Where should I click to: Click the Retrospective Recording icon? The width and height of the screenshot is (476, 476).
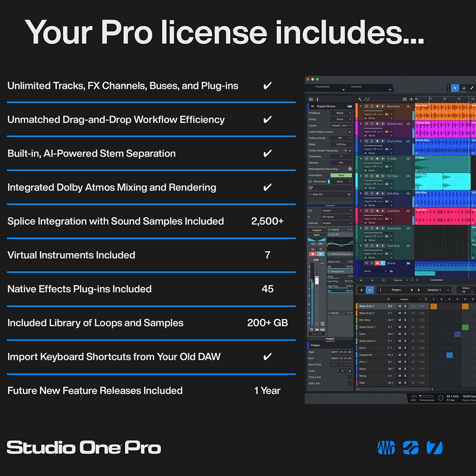pos(350,169)
